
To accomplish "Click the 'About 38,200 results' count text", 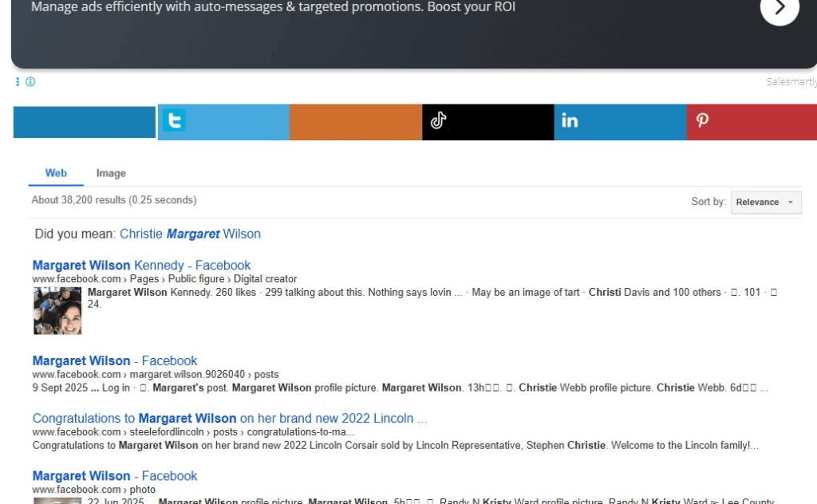I will coord(113,200).
